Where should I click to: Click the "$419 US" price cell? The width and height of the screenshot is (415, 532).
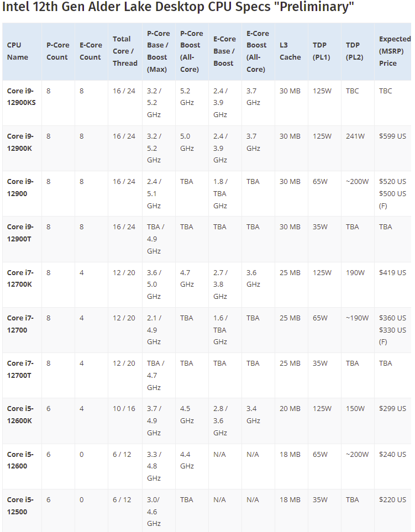coord(392,272)
